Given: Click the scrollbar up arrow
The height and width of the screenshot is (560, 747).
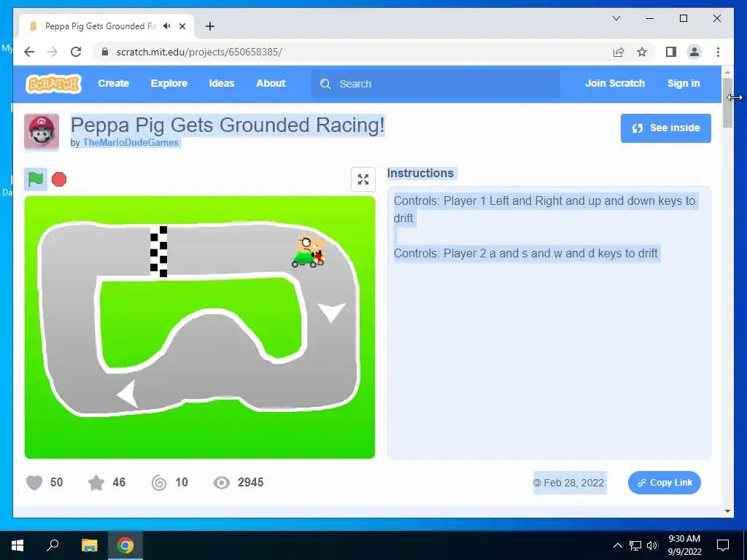Looking at the screenshot, I should 727,72.
